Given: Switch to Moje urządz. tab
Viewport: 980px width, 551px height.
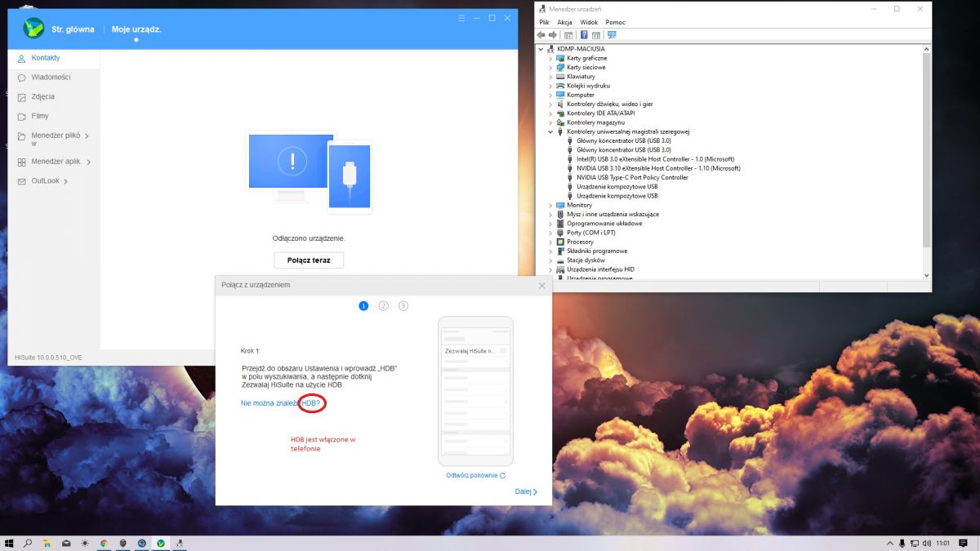Looking at the screenshot, I should click(136, 29).
